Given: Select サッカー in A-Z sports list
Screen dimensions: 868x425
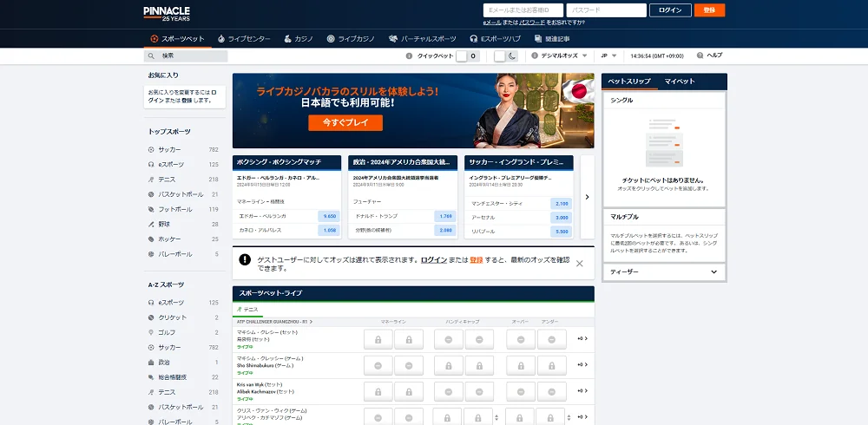Looking at the screenshot, I should (x=183, y=348).
